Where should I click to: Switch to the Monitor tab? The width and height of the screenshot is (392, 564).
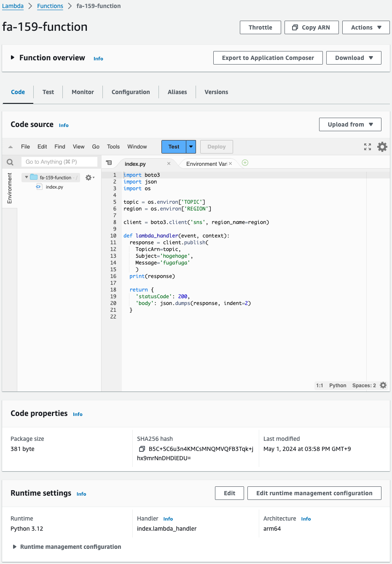[x=83, y=92]
